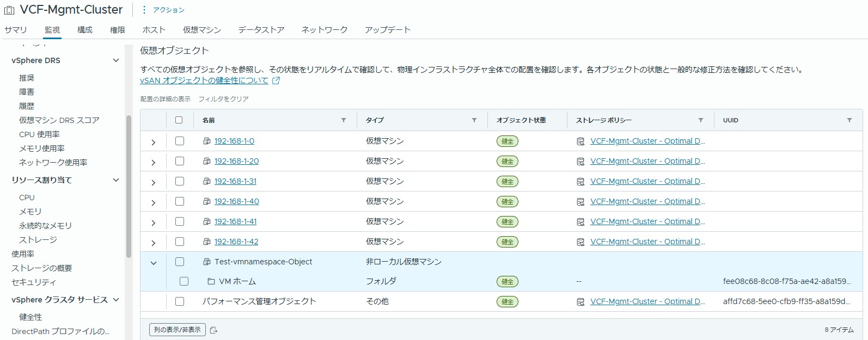Open the ストレージ ポリシー column filter icon

[x=701, y=120]
